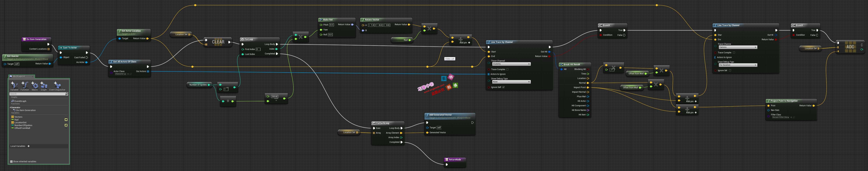Image resolution: width=868 pixels, height=171 pixels.
Task: Add a new Macro in My Blueprint
Action: coord(35,86)
